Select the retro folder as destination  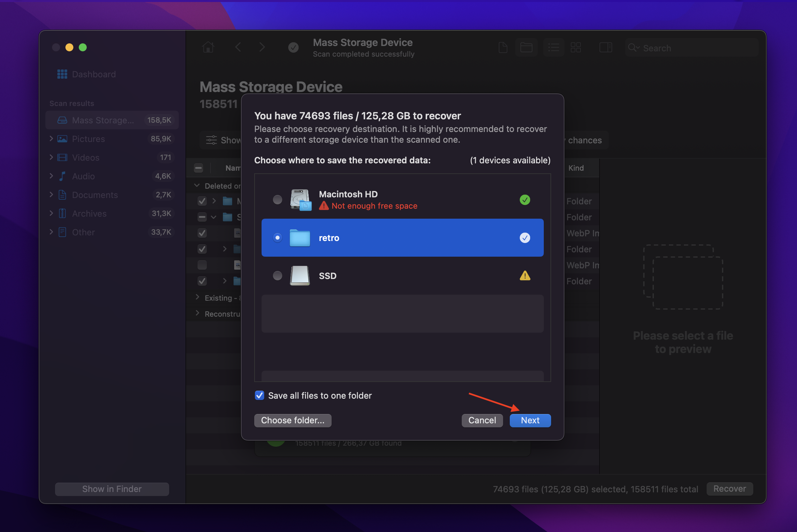click(402, 237)
